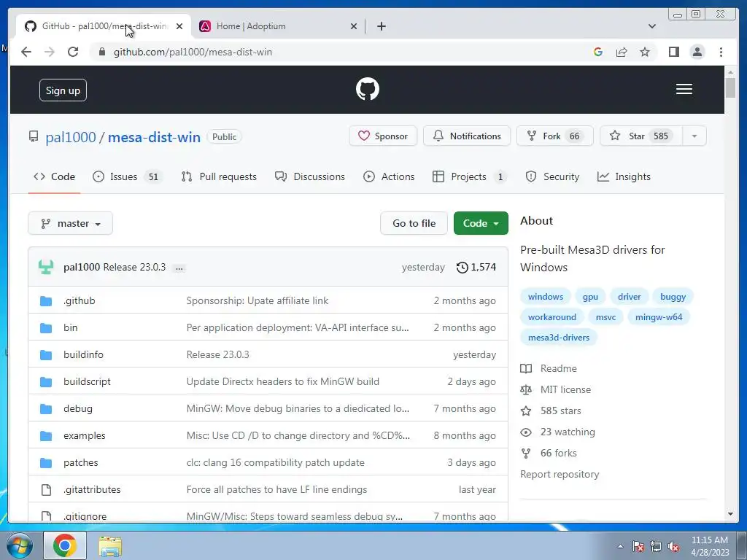
Task: Switch to the Code tab
Action: (x=54, y=176)
